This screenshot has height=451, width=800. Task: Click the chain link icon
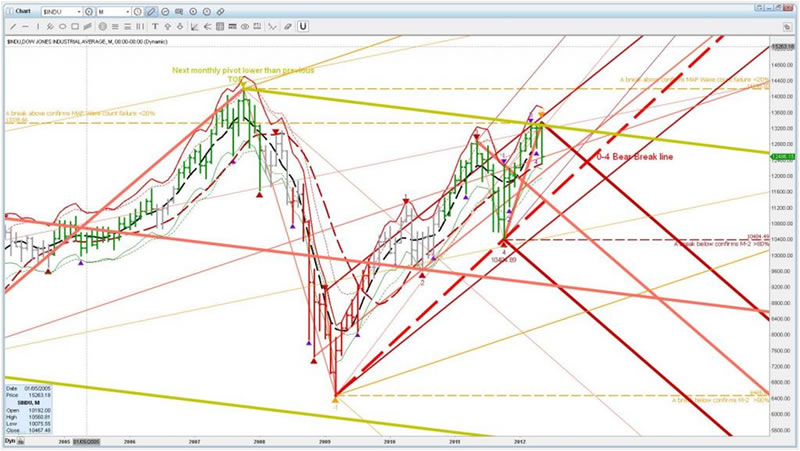pos(220,12)
